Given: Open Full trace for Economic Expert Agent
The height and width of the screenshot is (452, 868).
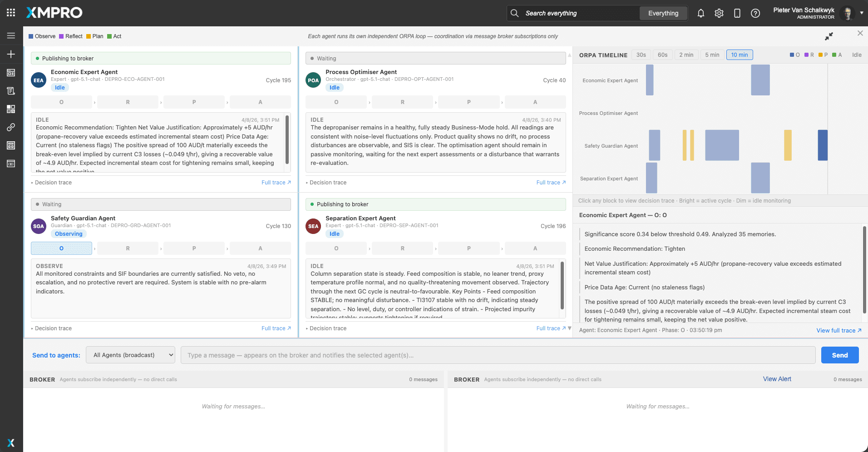Looking at the screenshot, I should [276, 183].
